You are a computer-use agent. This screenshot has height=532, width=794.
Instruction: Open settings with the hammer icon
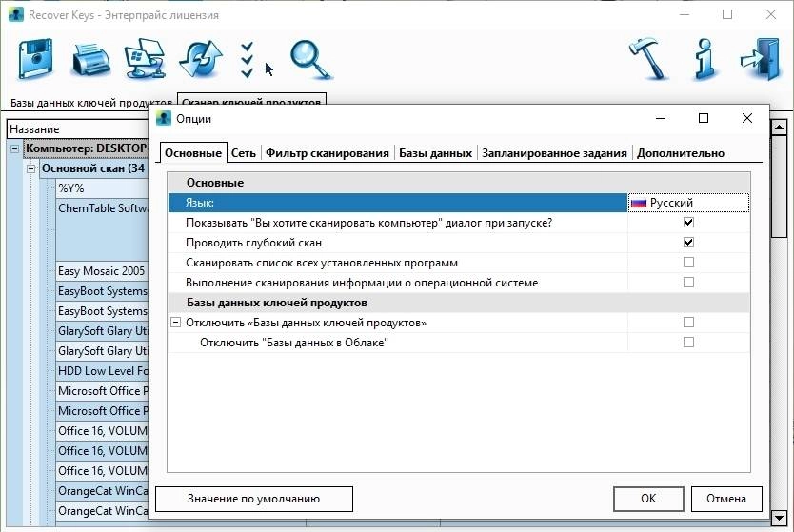pos(647,59)
